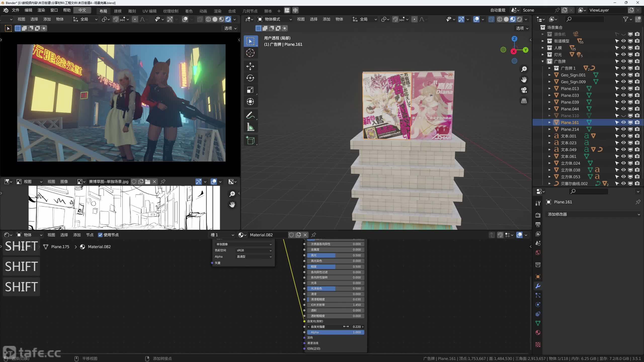This screenshot has height=362, width=644.
Task: Click the 中文 button in top bar
Action: coord(82,10)
